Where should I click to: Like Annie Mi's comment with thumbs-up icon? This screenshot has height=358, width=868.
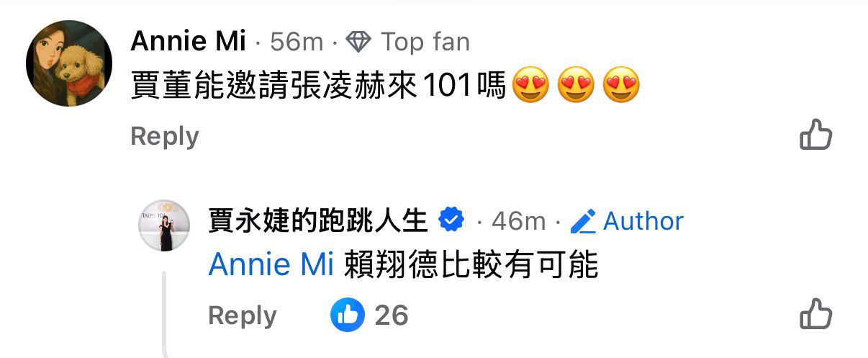point(815,135)
